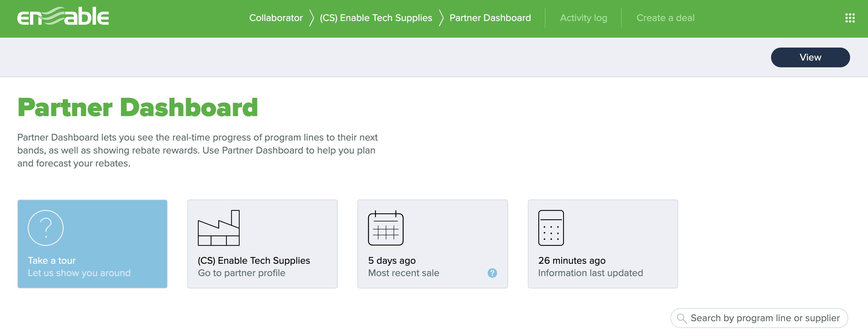Open Create a deal
868x336 pixels.
[665, 18]
